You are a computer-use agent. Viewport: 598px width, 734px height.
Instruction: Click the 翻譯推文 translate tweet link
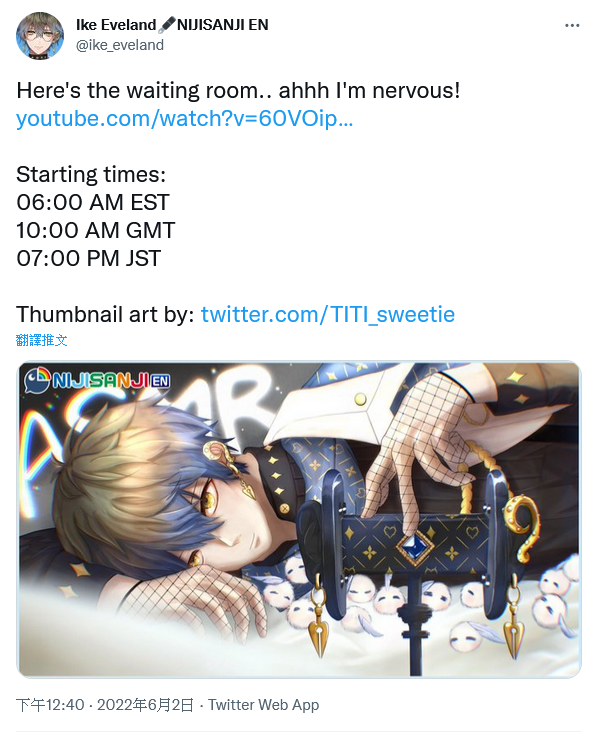[42, 340]
